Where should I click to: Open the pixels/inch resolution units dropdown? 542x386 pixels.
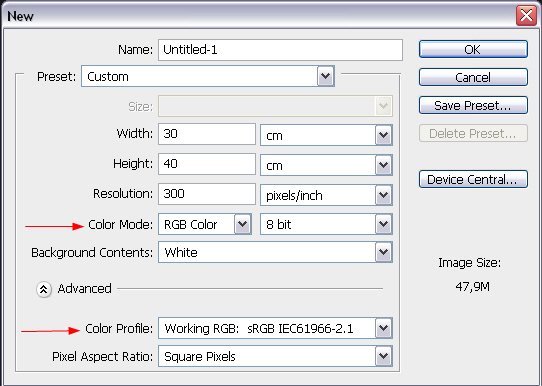click(326, 195)
